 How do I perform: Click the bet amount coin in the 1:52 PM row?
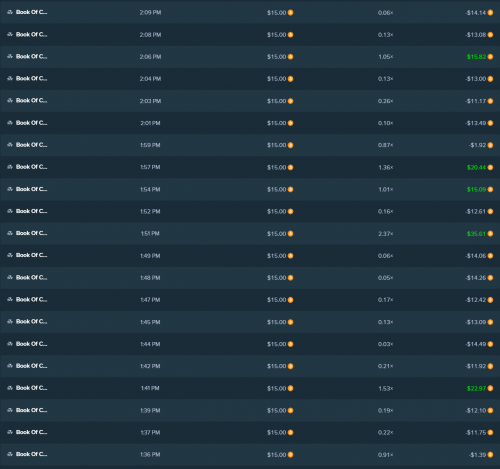(x=290, y=211)
